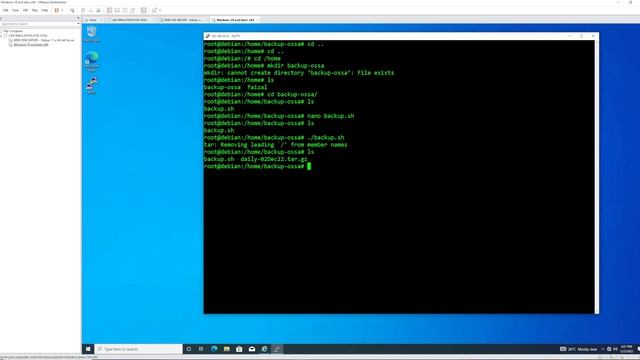The image size is (640, 360).
Task: Click the network tray icon
Action: point(609,349)
